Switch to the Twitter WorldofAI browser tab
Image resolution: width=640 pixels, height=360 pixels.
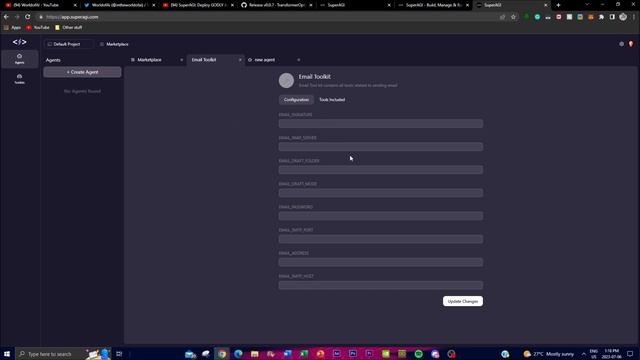(120, 5)
